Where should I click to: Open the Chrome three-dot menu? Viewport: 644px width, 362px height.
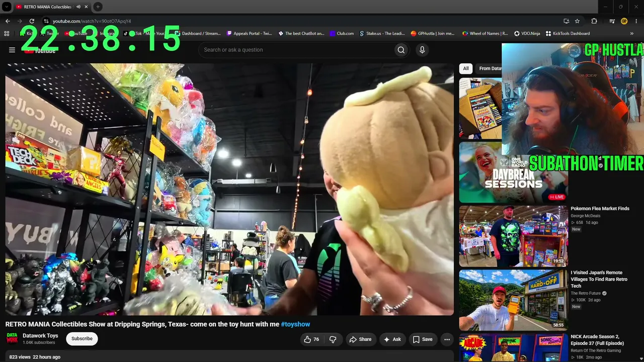tap(636, 21)
